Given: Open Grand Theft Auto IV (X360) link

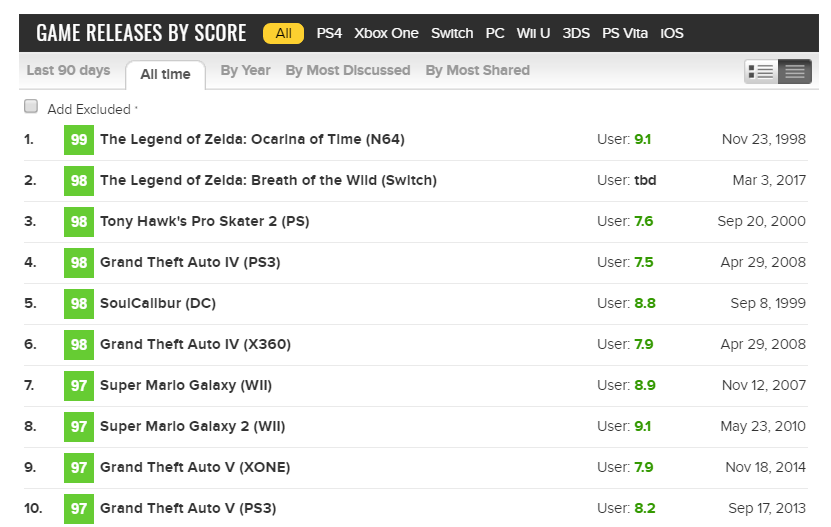Looking at the screenshot, I should [196, 344].
